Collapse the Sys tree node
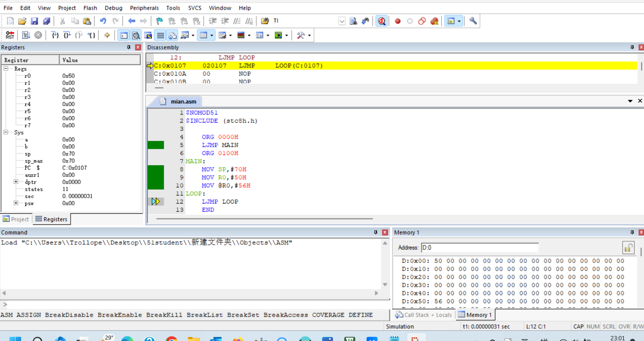The image size is (644, 341). 6,132
